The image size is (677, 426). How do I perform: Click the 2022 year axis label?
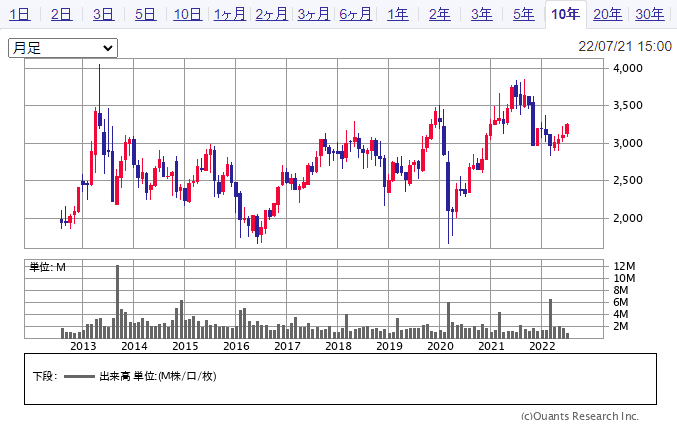(x=542, y=346)
